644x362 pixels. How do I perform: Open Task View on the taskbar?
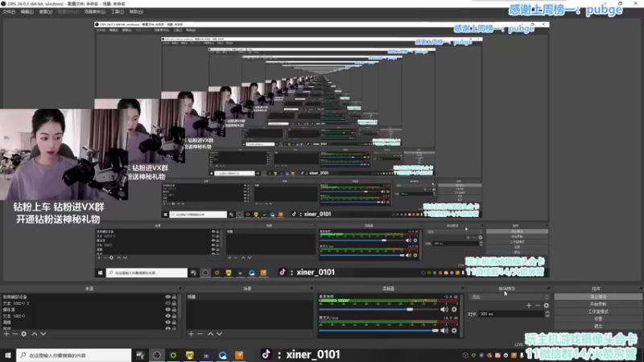tap(140, 355)
